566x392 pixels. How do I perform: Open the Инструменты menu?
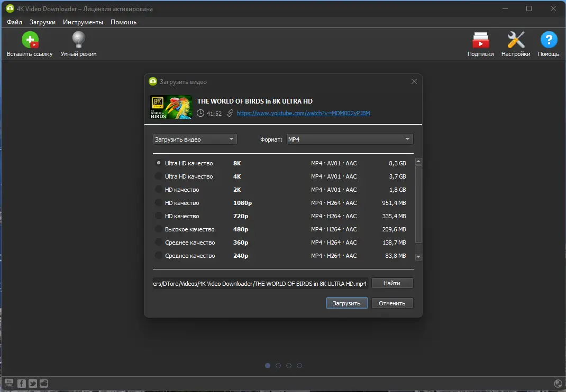click(x=83, y=22)
